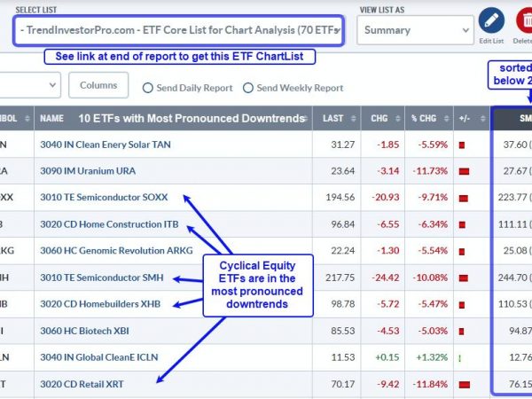The width and height of the screenshot is (532, 399).
Task: Enable the Send Daily Report option
Action: pos(147,88)
